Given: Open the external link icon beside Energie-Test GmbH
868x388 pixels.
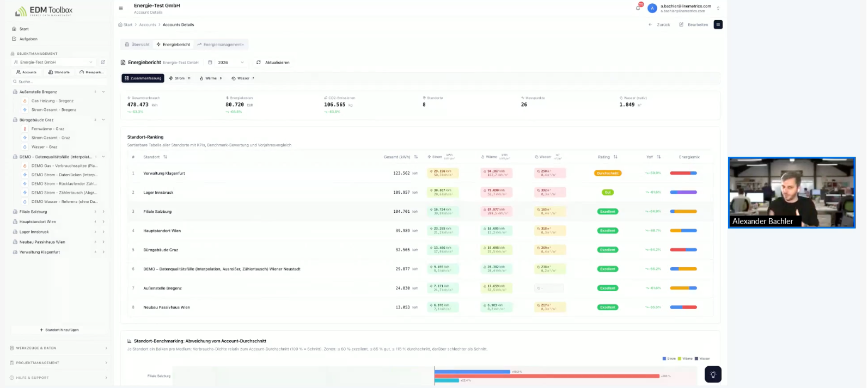Looking at the screenshot, I should click(x=103, y=62).
